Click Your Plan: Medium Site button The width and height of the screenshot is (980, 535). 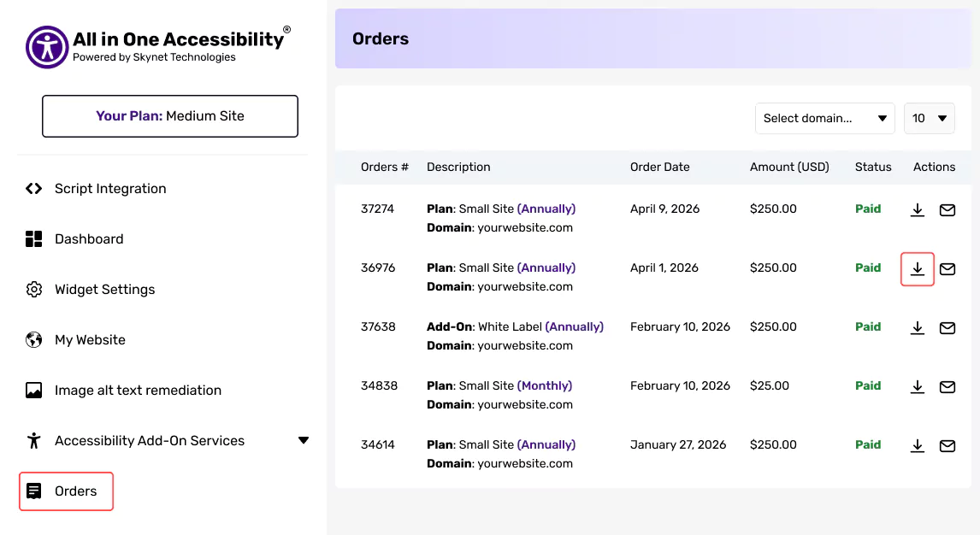[170, 116]
